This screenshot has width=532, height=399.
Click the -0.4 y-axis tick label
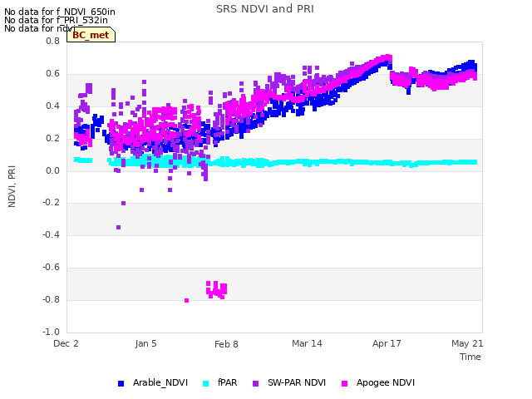coord(51,234)
